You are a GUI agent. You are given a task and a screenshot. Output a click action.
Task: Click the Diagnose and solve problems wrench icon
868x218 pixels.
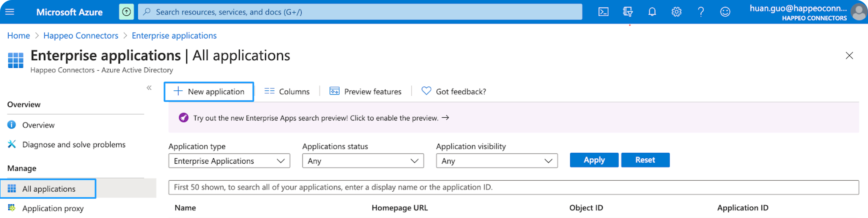click(x=11, y=144)
